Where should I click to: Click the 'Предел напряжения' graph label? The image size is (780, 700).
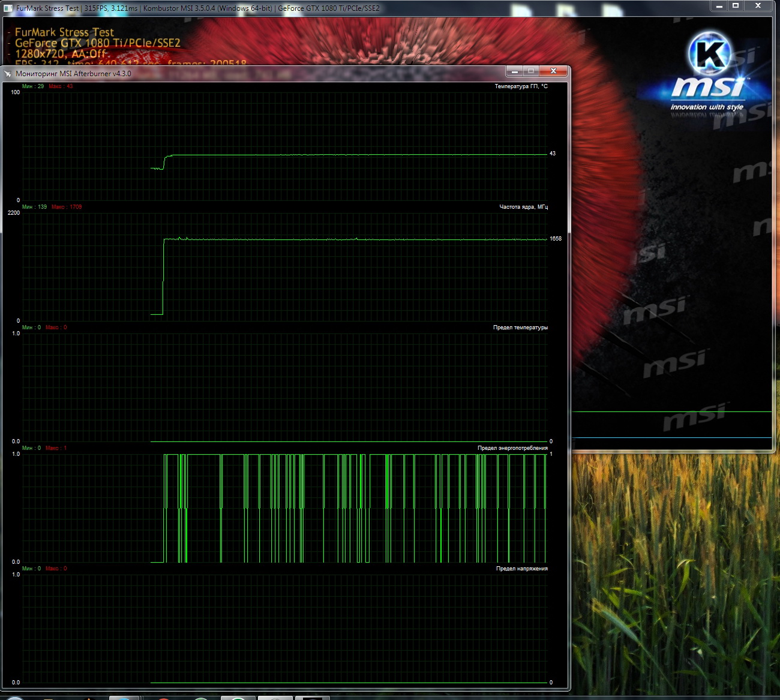pos(521,569)
